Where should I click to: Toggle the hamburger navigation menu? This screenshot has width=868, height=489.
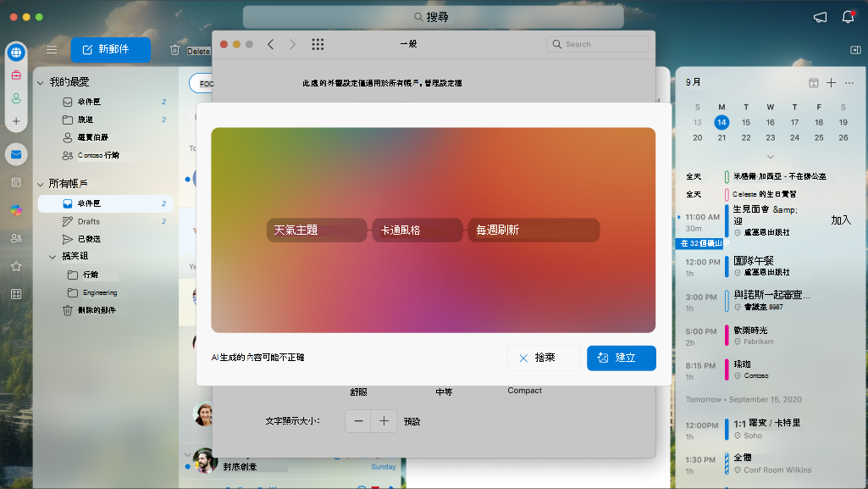[x=52, y=50]
